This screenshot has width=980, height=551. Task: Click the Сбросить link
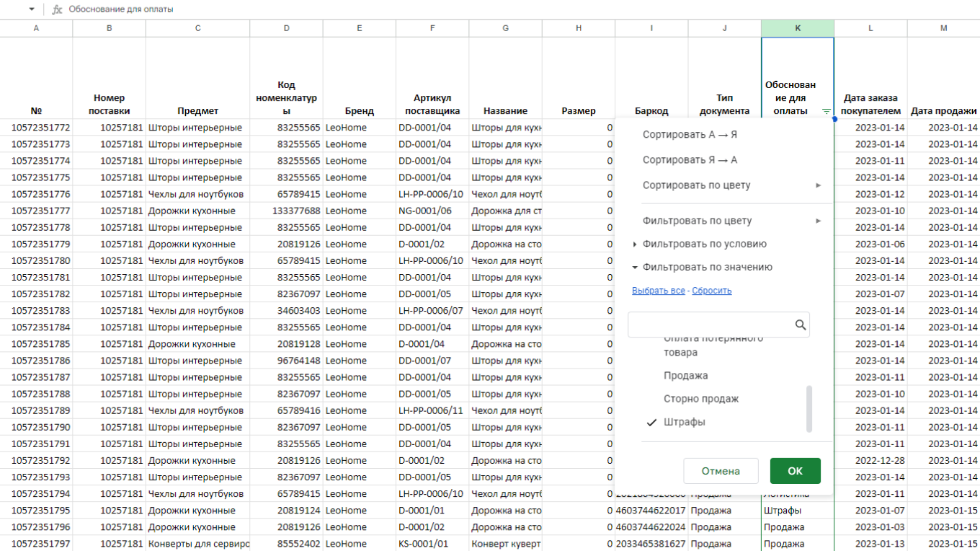click(711, 291)
